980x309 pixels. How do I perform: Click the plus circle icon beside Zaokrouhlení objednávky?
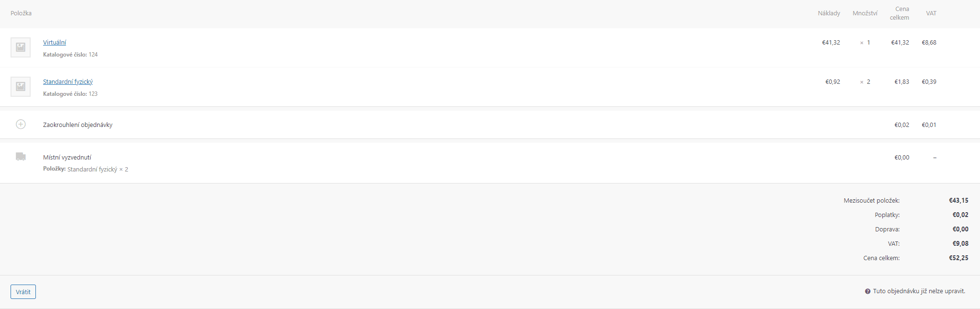[21, 125]
